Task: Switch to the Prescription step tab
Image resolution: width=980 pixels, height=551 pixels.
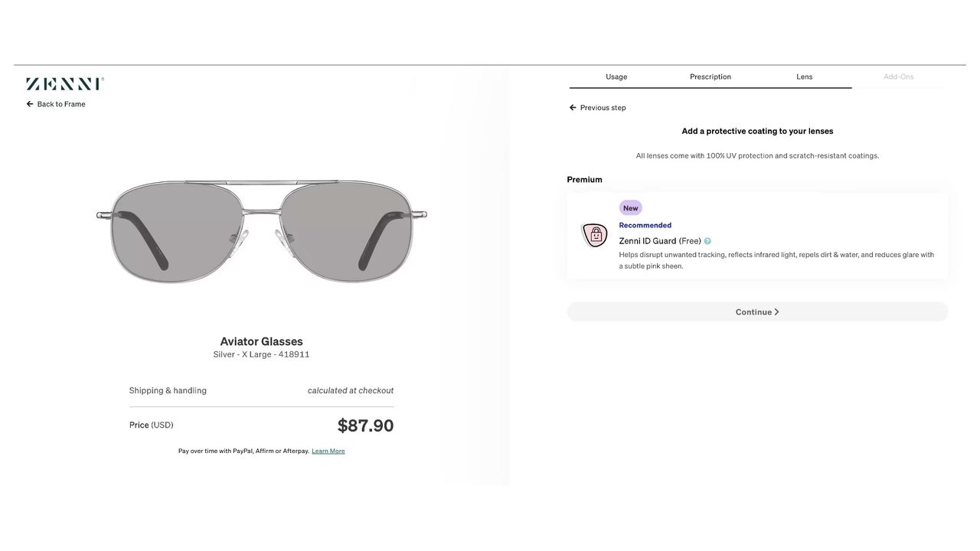Action: 710,77
